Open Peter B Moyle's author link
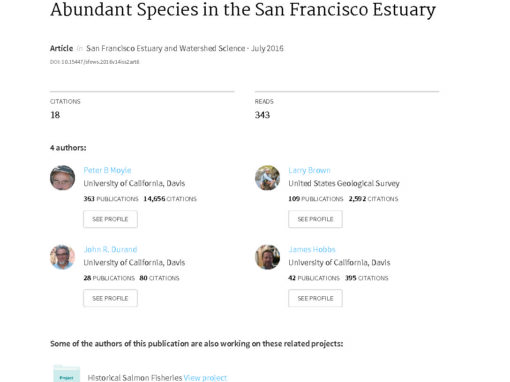Viewport: 510px width, 382px height. [x=107, y=170]
